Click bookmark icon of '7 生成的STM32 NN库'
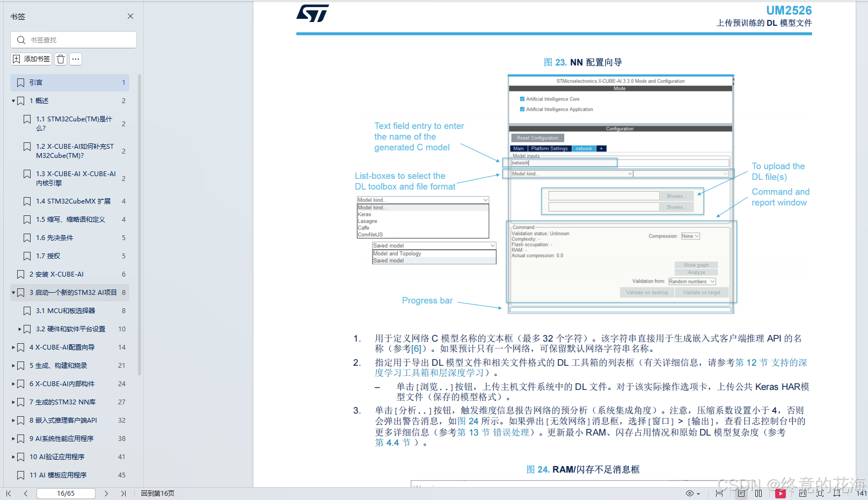 tap(21, 402)
